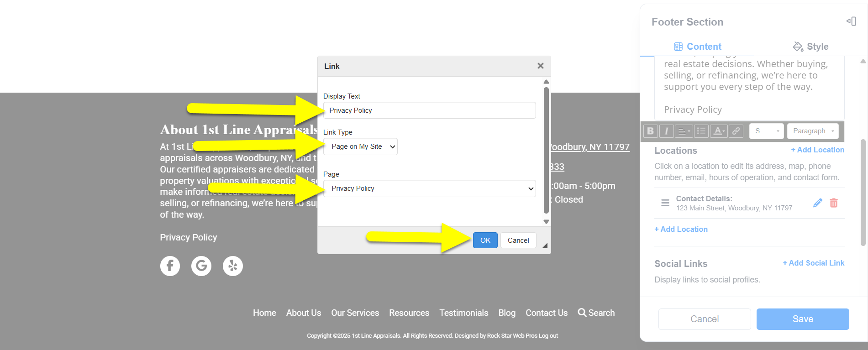
Task: Open Contact Us in the footer menu
Action: 547,313
